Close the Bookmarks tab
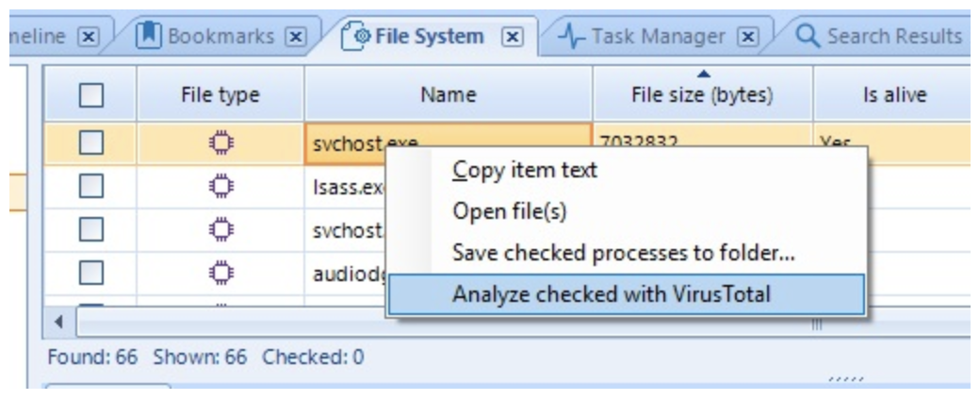Viewport: 980px width, 400px height. pyautogui.click(x=295, y=37)
